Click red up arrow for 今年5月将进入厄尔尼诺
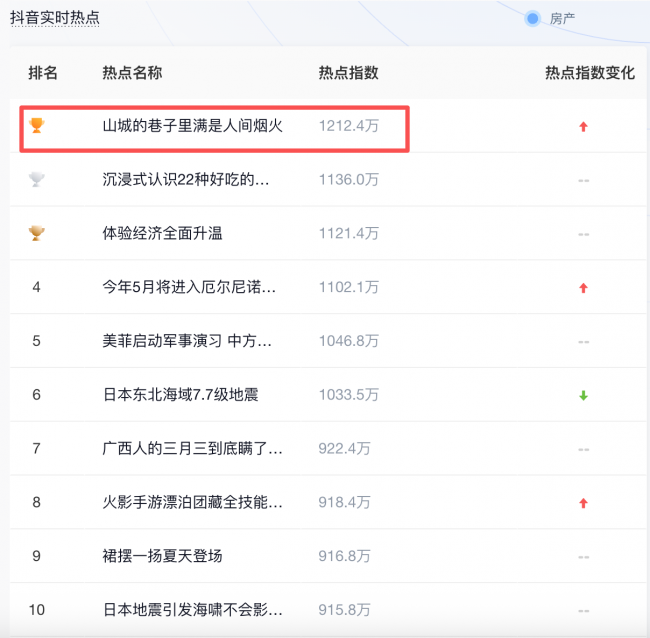650x638 pixels. (x=583, y=288)
